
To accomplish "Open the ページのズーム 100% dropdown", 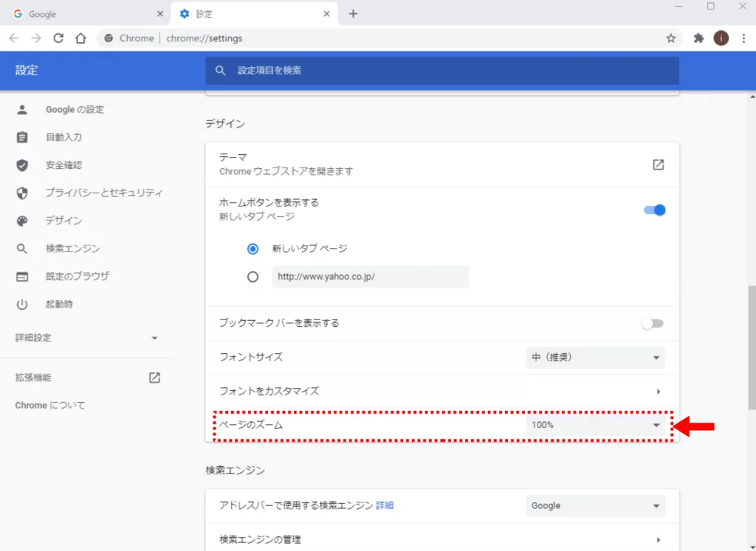I will click(x=595, y=425).
